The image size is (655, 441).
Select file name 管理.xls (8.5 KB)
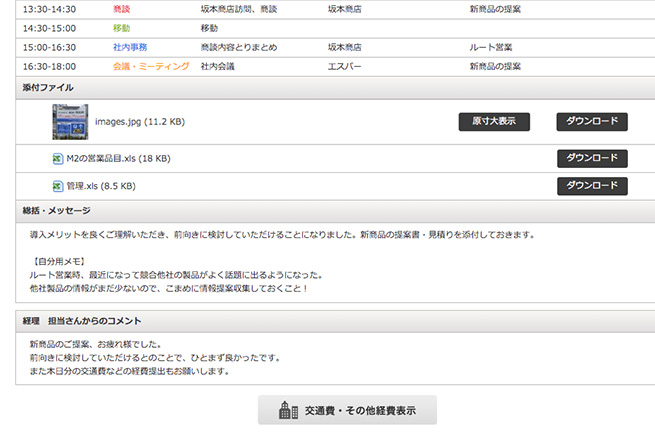pyautogui.click(x=101, y=186)
